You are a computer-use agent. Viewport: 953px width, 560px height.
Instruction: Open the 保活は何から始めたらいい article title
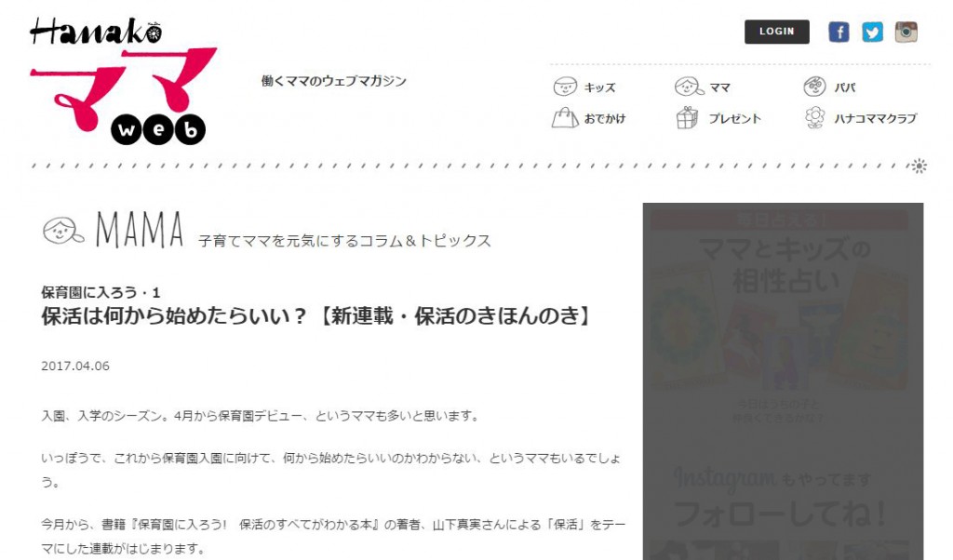316,316
